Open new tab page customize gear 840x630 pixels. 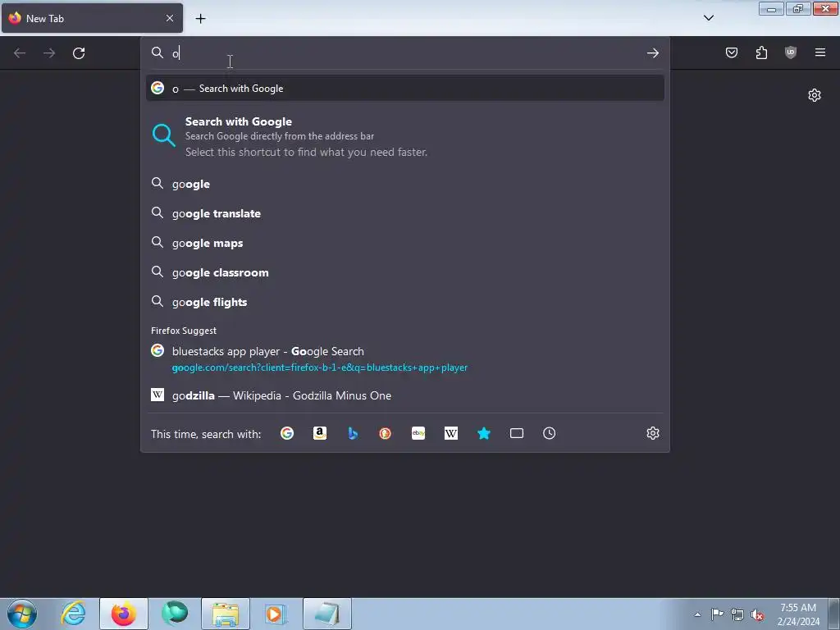[x=815, y=95]
